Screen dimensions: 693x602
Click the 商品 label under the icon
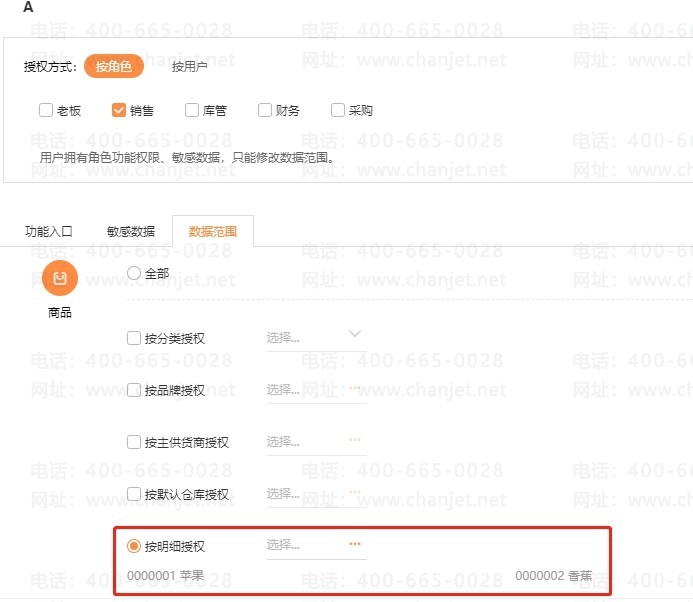click(x=60, y=312)
